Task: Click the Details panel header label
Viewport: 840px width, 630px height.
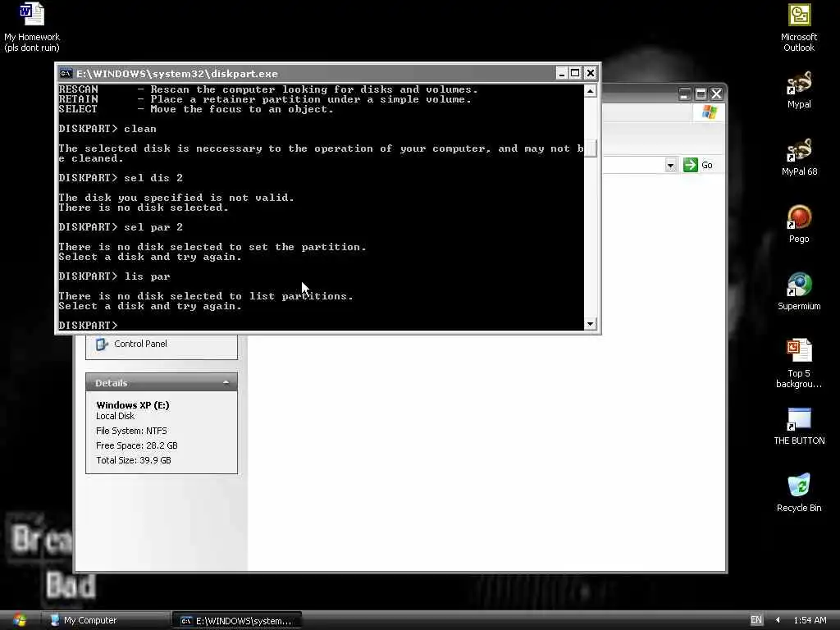Action: click(x=112, y=383)
